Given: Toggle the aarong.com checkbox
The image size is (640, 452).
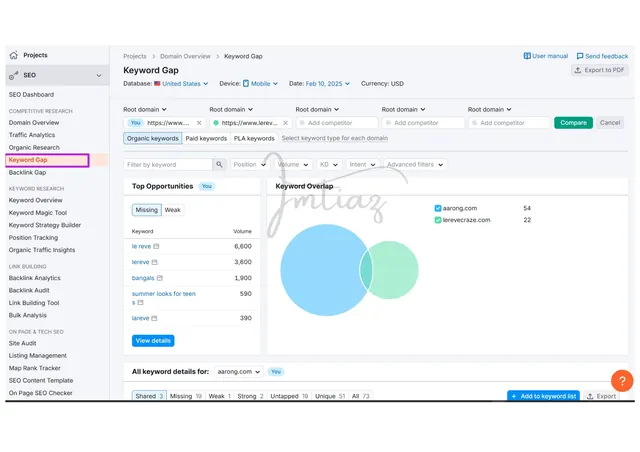Looking at the screenshot, I should tap(438, 208).
